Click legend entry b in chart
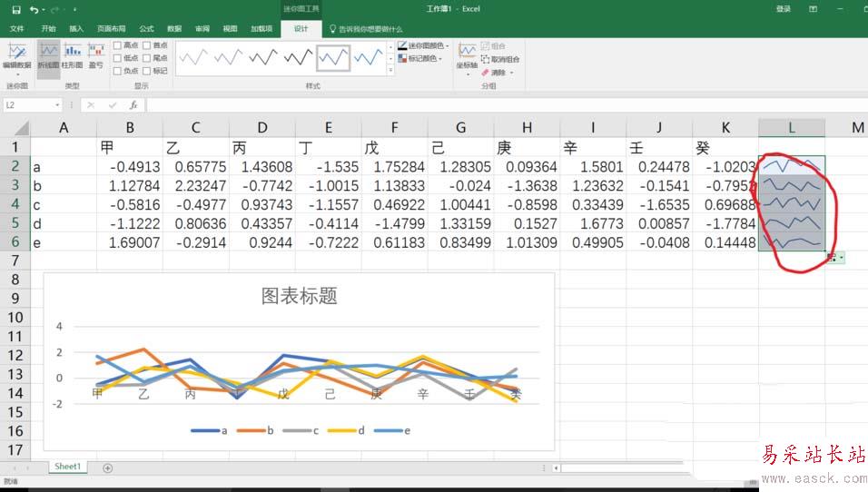The width and height of the screenshot is (868, 492). tap(255, 430)
